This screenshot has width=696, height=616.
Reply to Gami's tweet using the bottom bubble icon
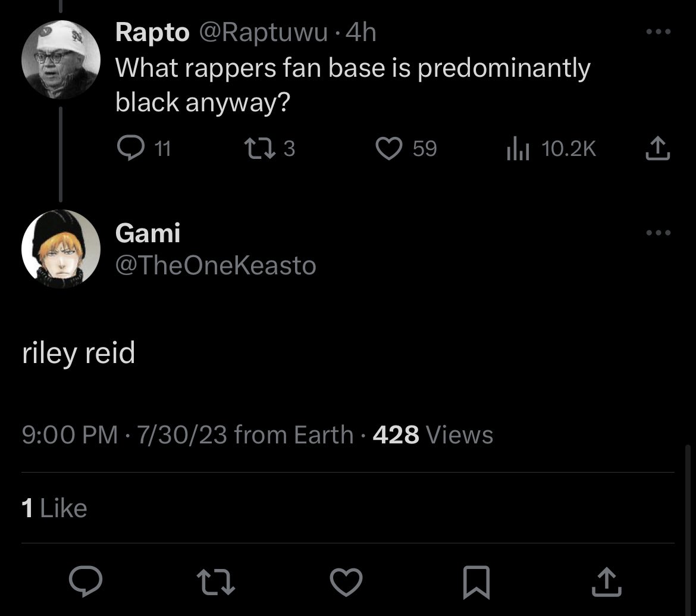[x=86, y=581]
